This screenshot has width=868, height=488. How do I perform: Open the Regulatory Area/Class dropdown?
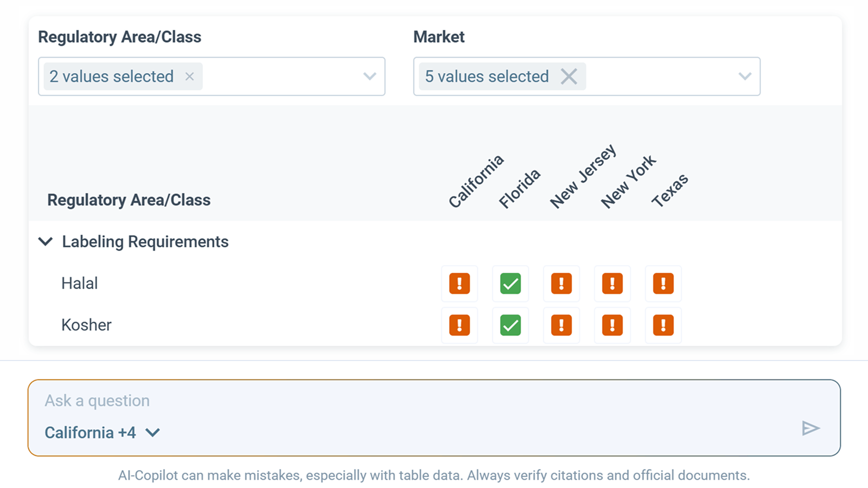(369, 76)
